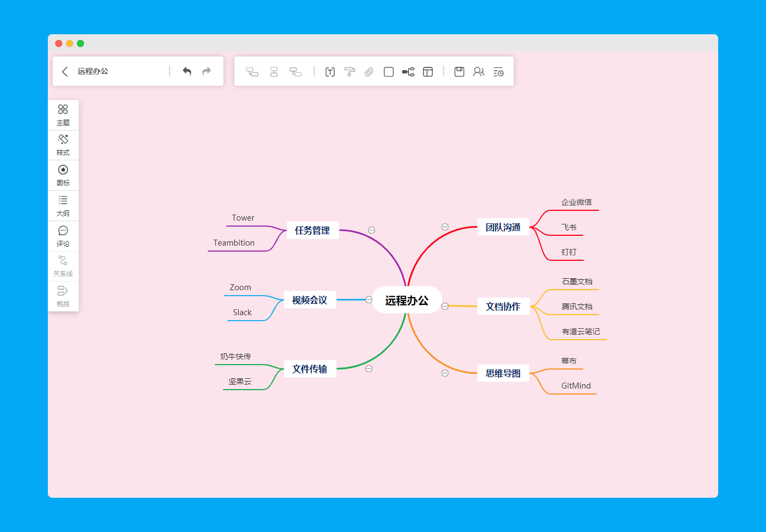Collapse the 视频会议 branch
The image size is (766, 532).
[369, 299]
